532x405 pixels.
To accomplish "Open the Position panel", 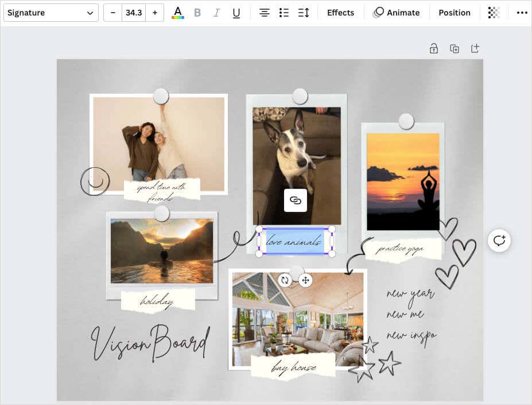I will click(454, 13).
